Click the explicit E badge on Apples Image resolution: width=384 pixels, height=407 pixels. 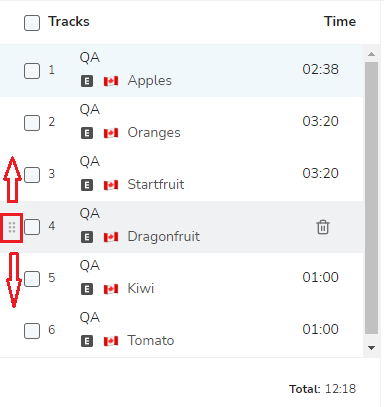pos(87,81)
